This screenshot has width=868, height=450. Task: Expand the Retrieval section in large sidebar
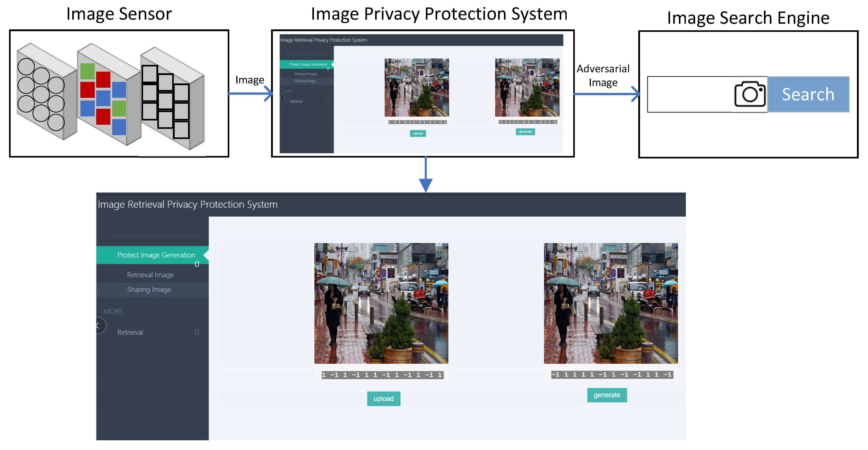[x=130, y=332]
